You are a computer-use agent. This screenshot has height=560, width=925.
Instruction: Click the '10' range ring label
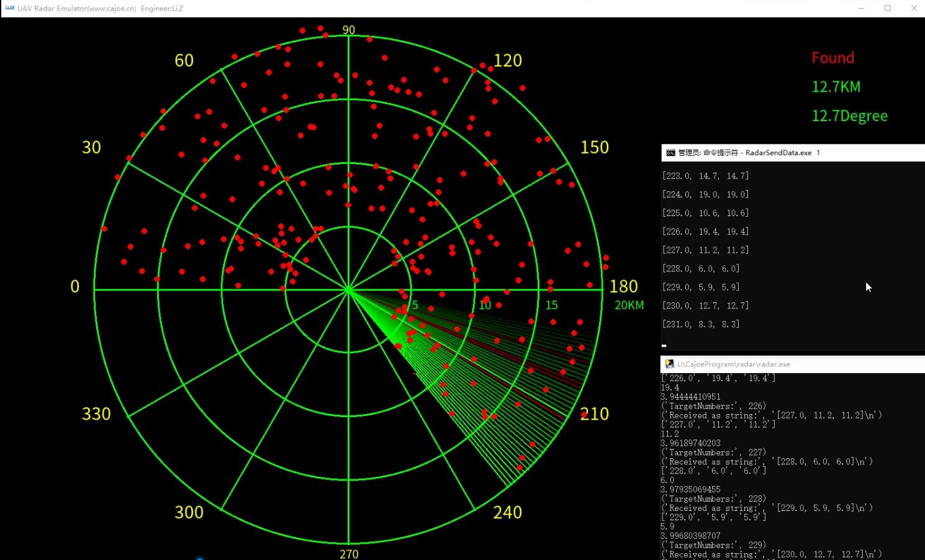pyautogui.click(x=485, y=305)
